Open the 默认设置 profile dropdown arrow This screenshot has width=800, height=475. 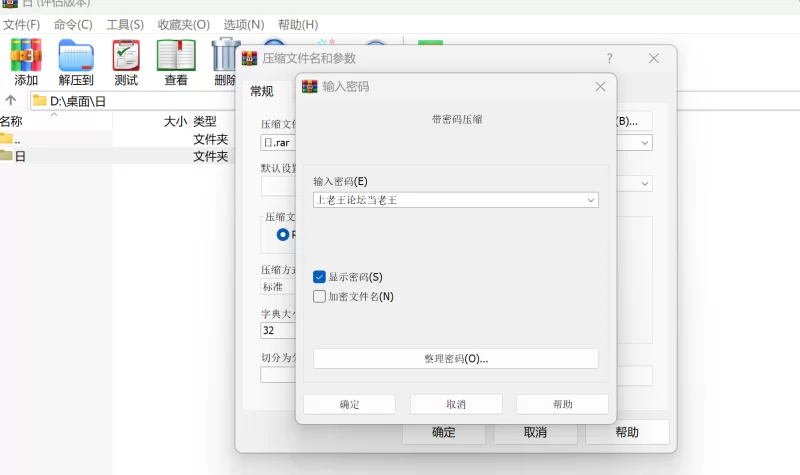coord(645,184)
